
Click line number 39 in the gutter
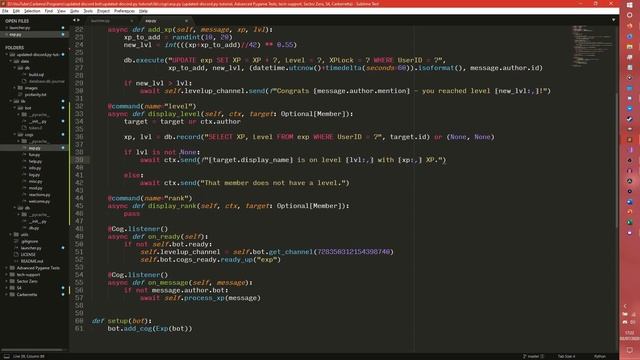[79, 160]
